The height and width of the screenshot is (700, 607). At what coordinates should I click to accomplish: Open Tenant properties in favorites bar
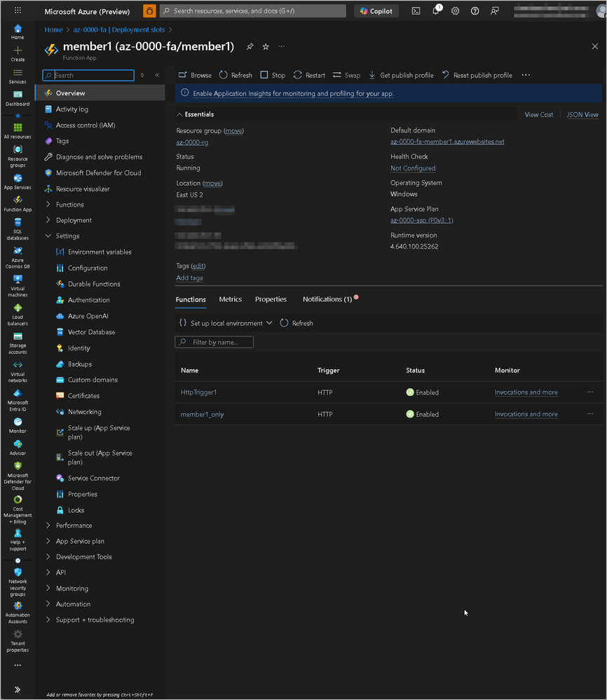[18, 641]
